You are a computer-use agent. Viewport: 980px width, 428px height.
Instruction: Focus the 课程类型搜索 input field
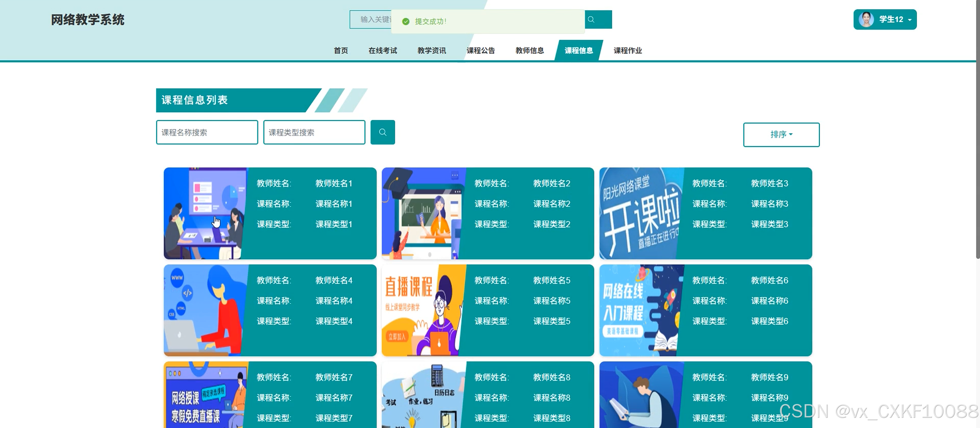(314, 132)
